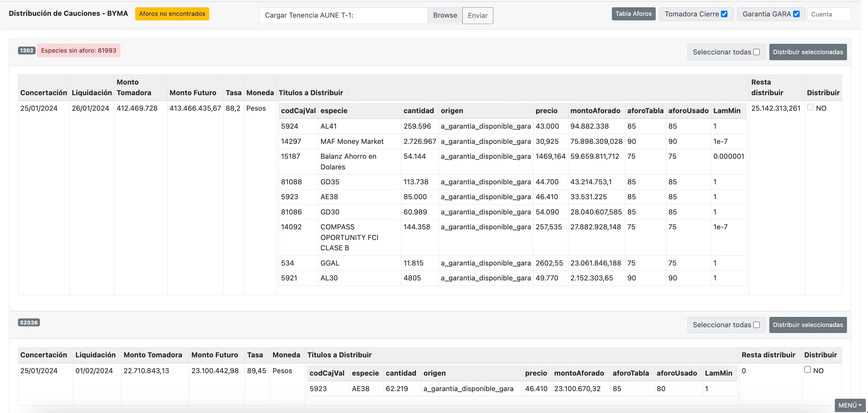Click the Especies sin aforo: 81993 alert
The image size is (868, 413).
coord(79,50)
